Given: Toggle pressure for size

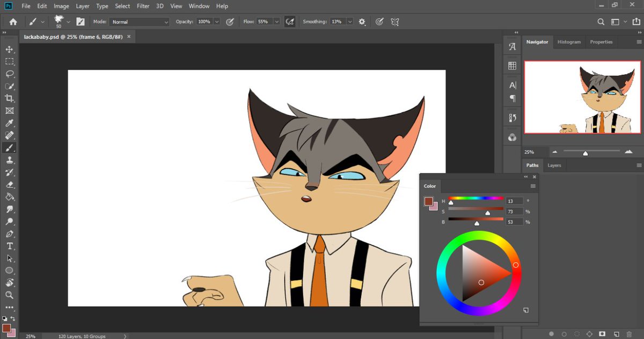Looking at the screenshot, I should (379, 22).
